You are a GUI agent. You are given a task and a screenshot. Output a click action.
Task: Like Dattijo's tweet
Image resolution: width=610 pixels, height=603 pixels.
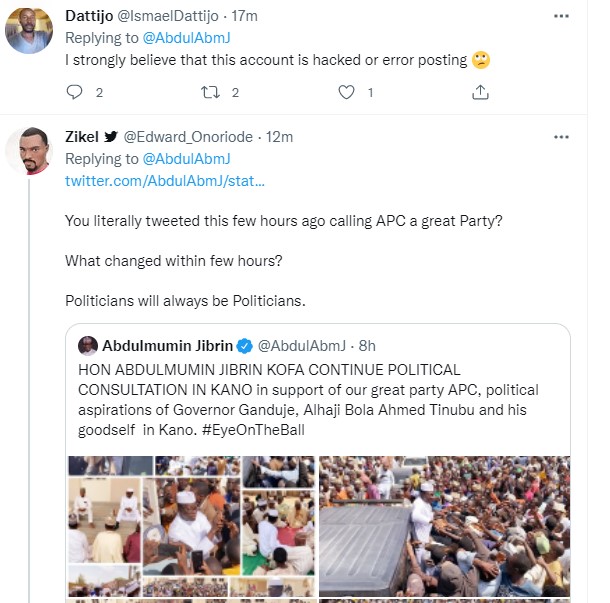(347, 93)
